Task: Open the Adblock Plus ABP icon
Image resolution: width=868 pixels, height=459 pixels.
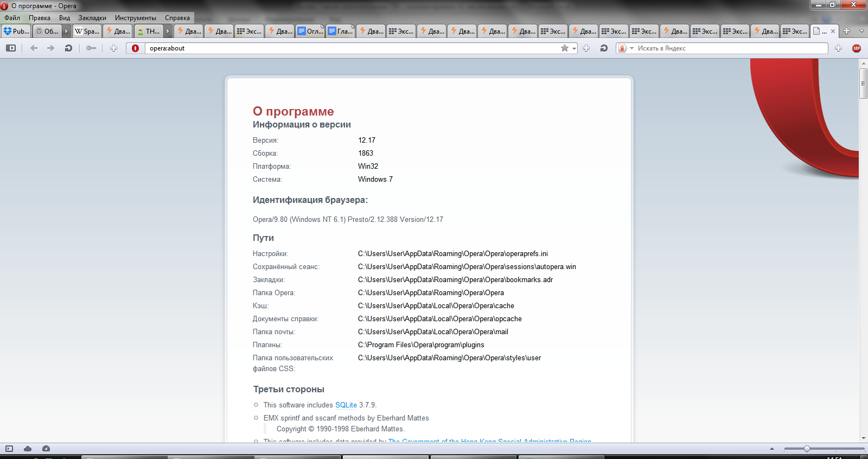Action: coord(857,48)
